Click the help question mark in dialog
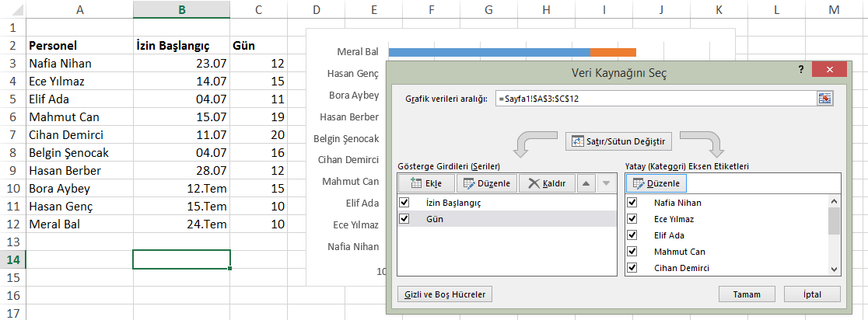The height and width of the screenshot is (320, 868). 800,70
